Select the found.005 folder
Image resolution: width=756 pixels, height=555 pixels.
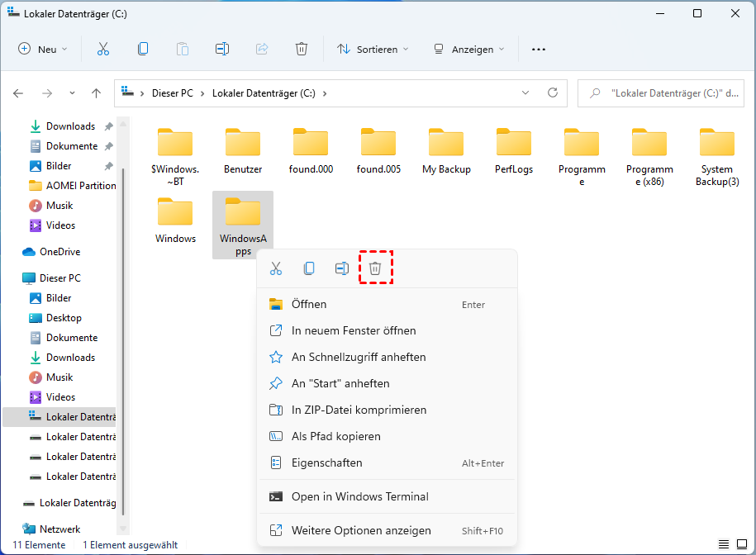(378, 151)
